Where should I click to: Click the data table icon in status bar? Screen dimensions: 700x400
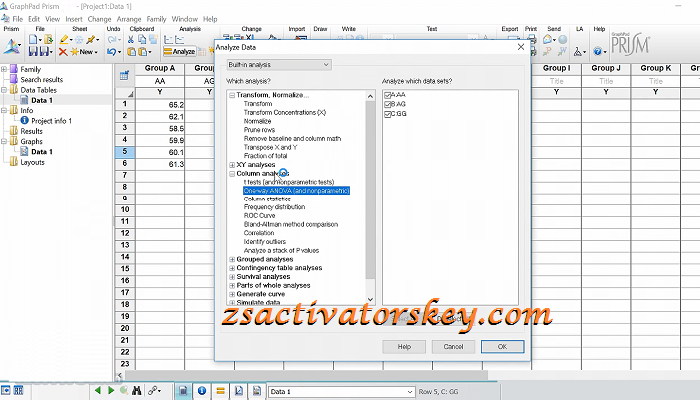click(183, 391)
